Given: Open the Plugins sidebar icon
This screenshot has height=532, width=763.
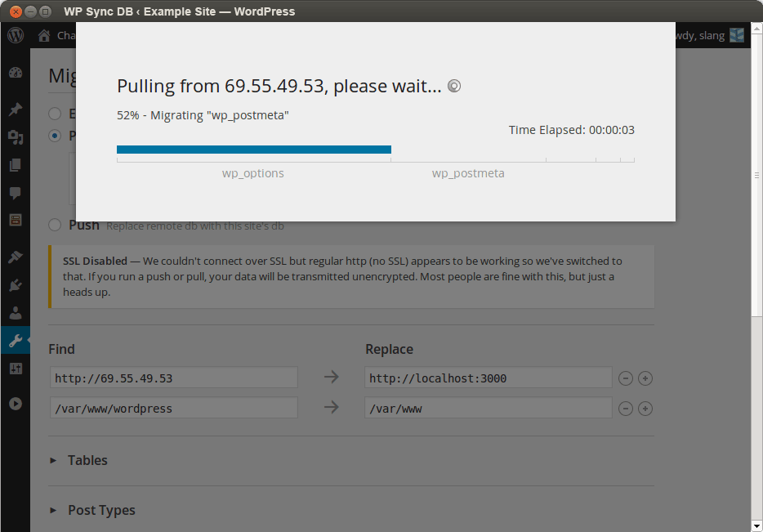Looking at the screenshot, I should click(x=16, y=284).
